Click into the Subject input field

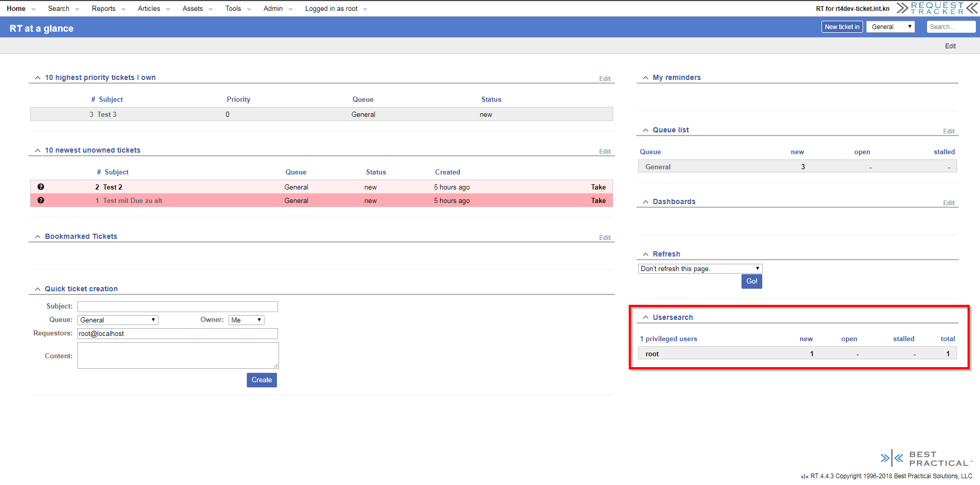pos(177,306)
